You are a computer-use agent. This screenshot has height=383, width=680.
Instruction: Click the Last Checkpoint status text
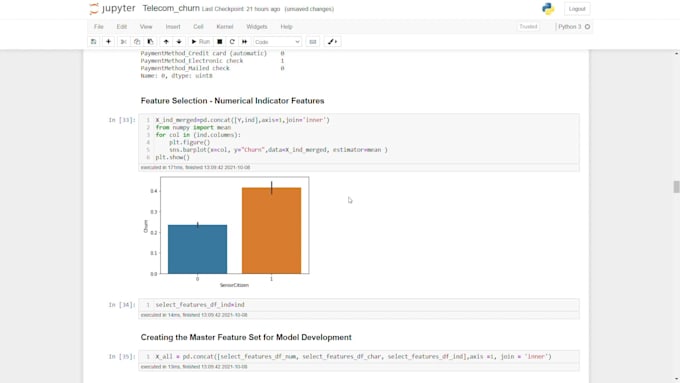[x=241, y=9]
